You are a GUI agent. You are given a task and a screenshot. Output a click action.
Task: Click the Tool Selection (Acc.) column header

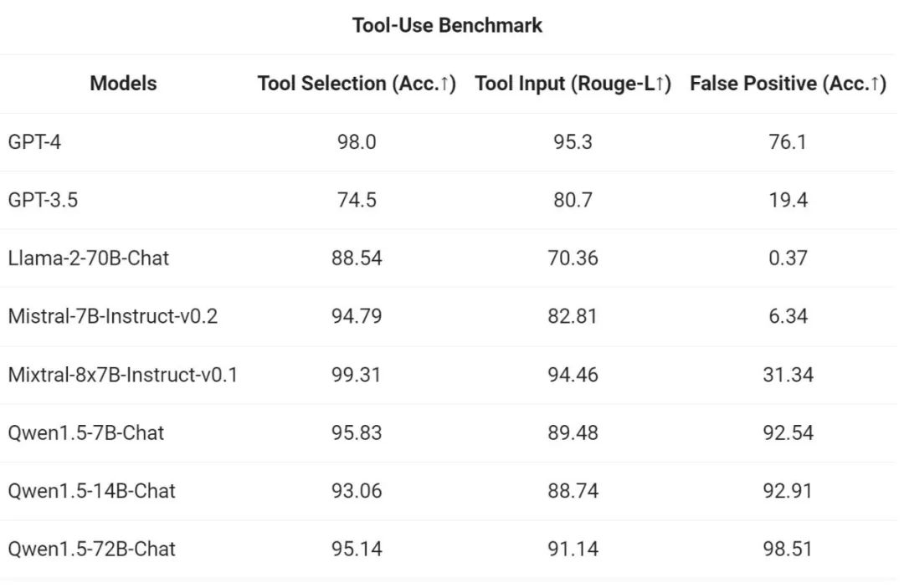coord(357,84)
